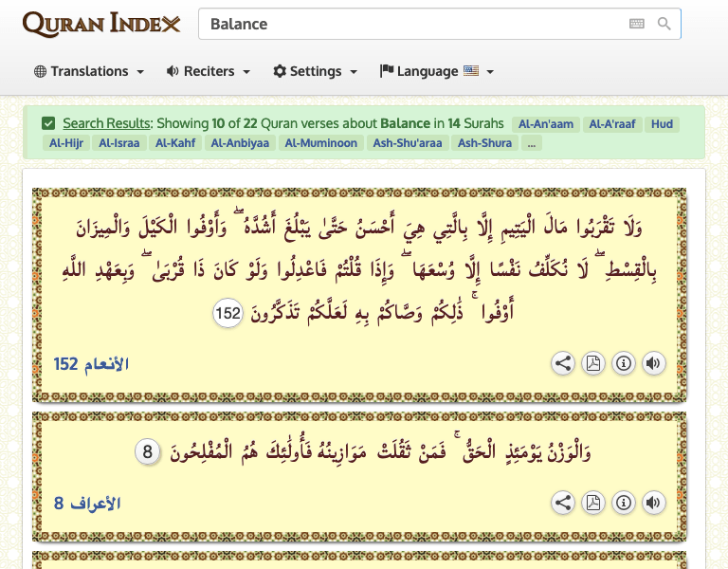The width and height of the screenshot is (728, 569).
Task: Export verse Al-A'raaf 8 as PDF
Action: [592, 503]
